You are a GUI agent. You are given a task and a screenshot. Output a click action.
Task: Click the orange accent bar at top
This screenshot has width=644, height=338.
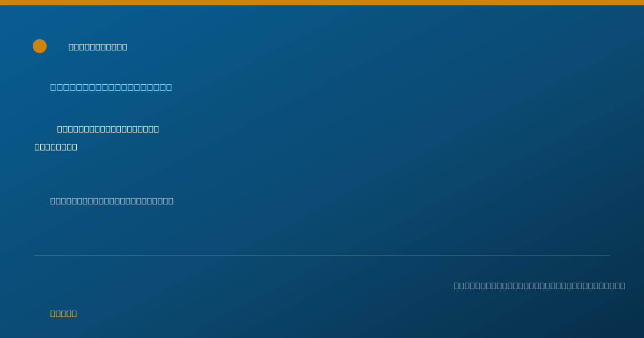[322, 3]
